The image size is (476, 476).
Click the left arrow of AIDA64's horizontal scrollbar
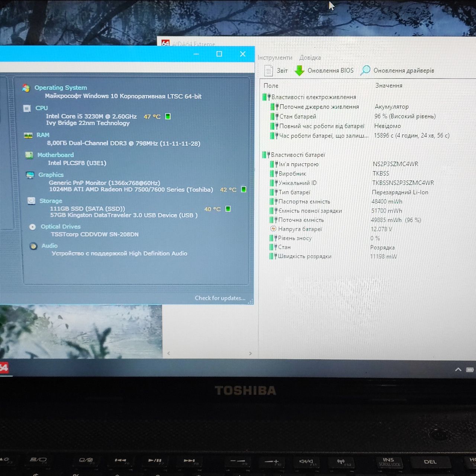coord(169,353)
